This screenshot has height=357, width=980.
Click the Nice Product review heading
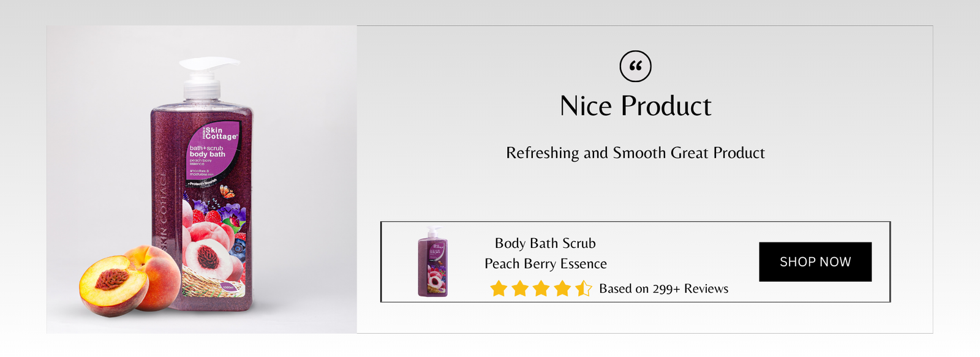pos(635,106)
